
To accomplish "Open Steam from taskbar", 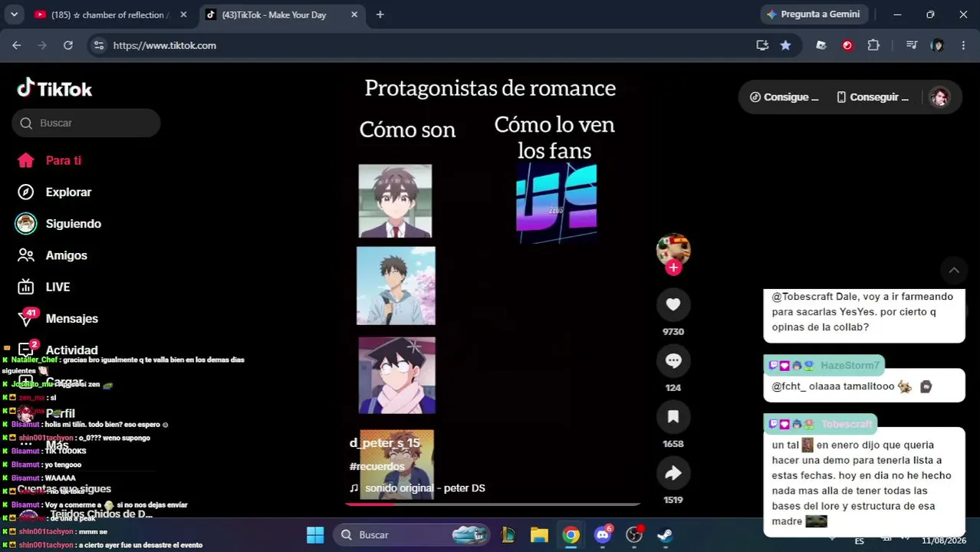I will click(665, 534).
